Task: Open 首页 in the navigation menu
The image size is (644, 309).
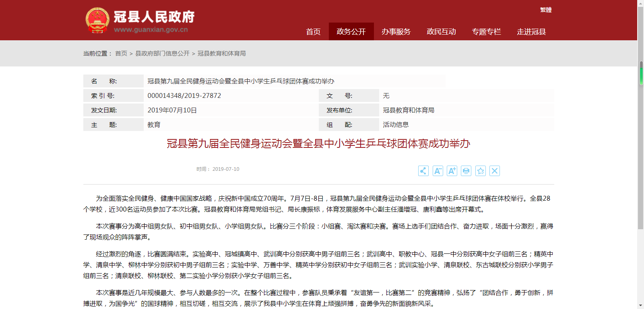Action: (x=313, y=31)
